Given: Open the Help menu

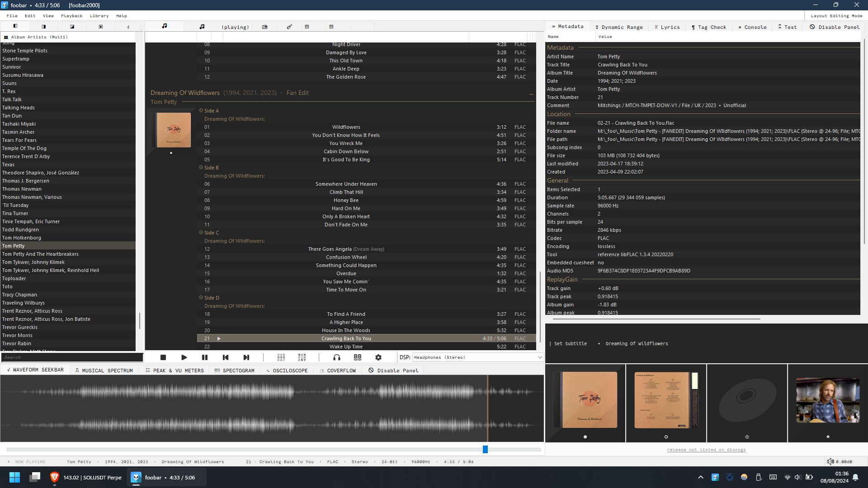Looking at the screenshot, I should click(x=122, y=16).
